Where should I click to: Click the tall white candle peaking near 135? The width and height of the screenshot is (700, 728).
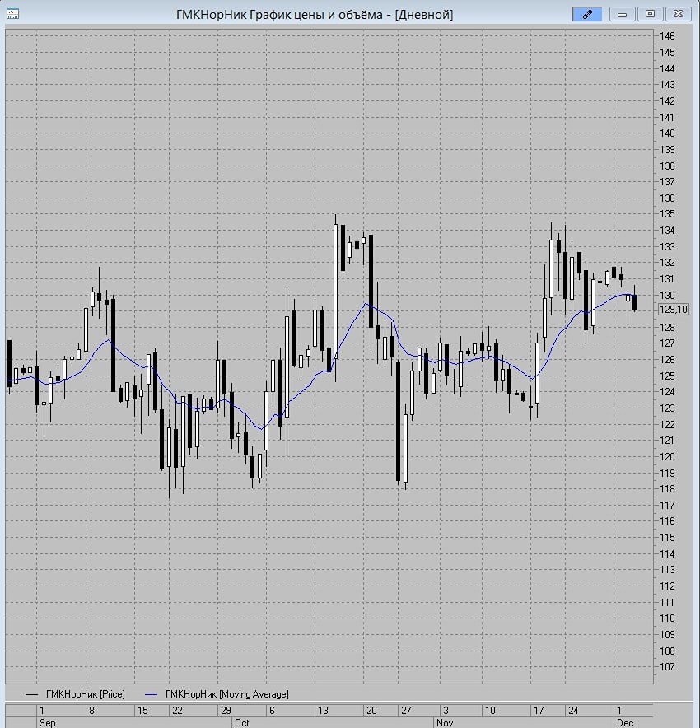coord(336,290)
